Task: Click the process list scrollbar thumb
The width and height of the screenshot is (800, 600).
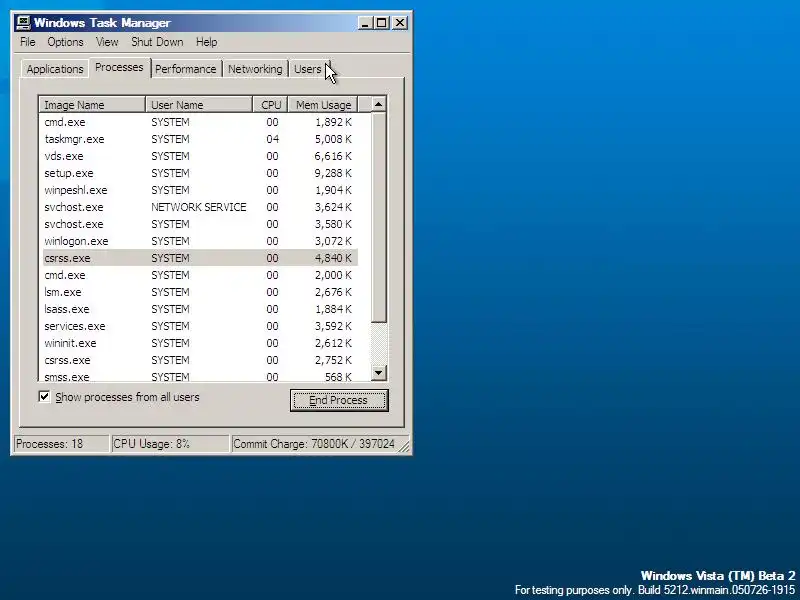Action: pyautogui.click(x=378, y=217)
